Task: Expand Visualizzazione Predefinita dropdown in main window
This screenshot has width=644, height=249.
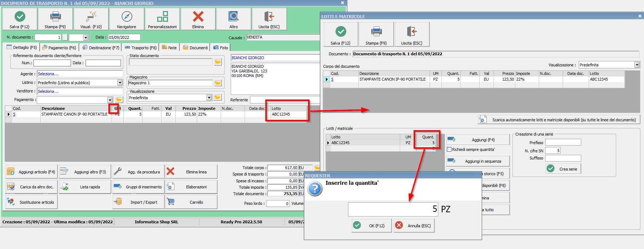Action: [209, 97]
